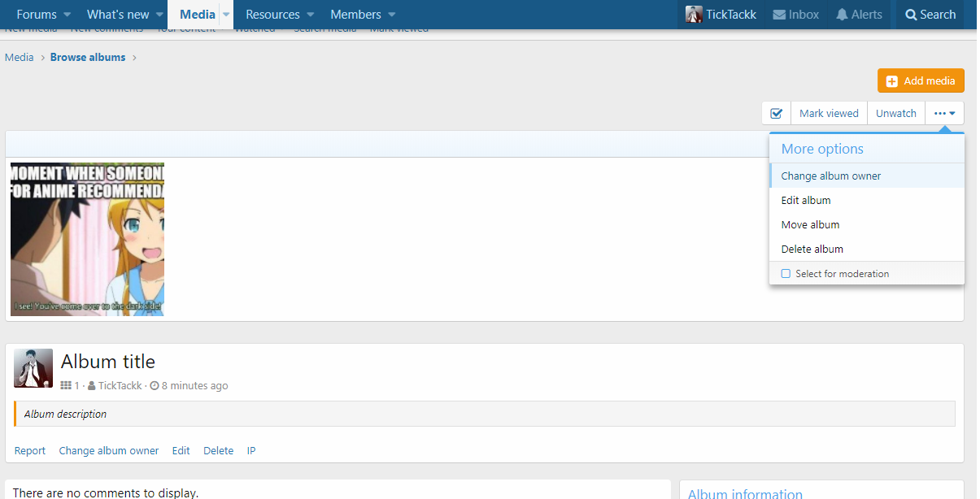
Task: Go to Browse albums breadcrumb
Action: 88,58
